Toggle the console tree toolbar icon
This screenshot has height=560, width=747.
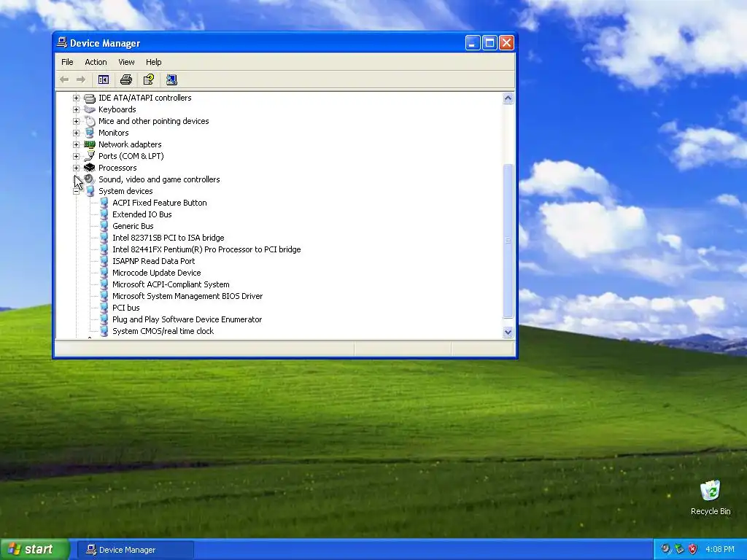(104, 79)
